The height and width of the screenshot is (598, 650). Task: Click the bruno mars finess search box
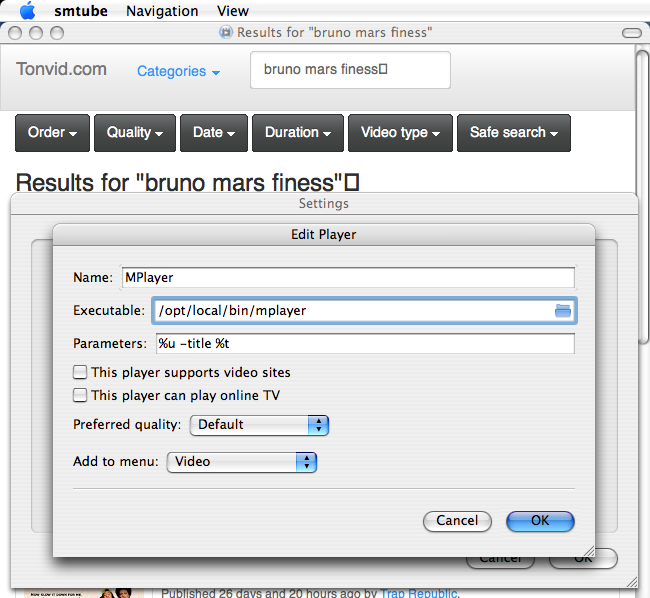coord(350,70)
